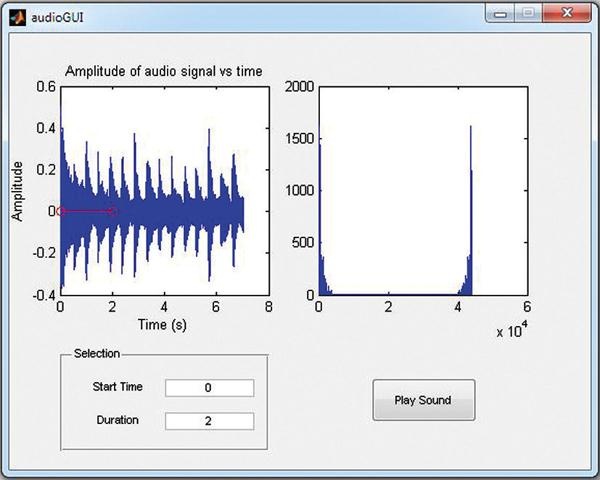Click the 'Start Time' label

117,387
